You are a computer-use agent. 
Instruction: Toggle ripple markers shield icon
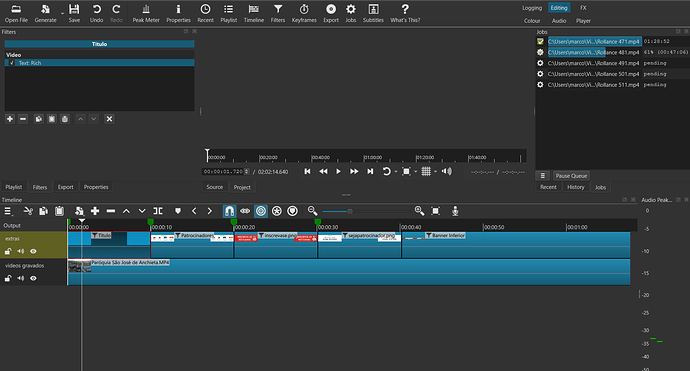(x=292, y=211)
